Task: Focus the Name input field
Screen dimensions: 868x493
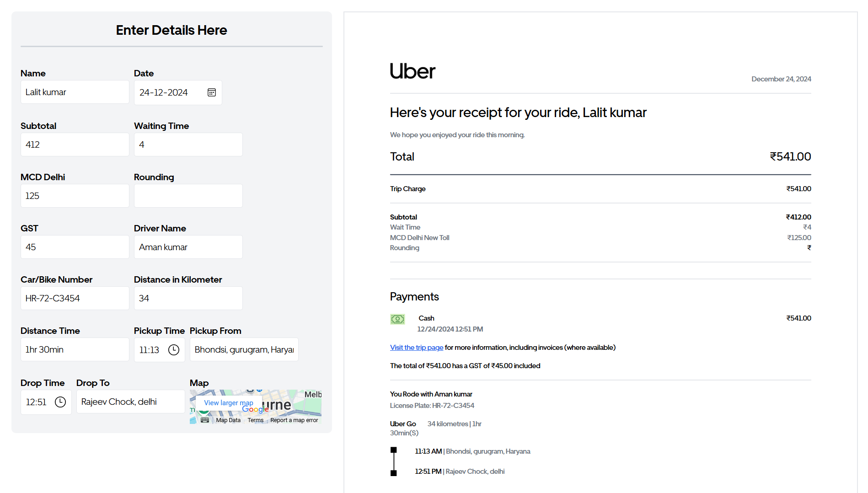Action: click(x=75, y=92)
